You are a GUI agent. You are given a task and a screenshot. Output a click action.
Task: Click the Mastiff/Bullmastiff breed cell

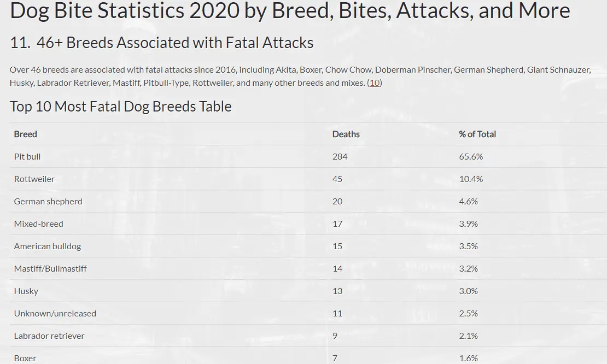50,268
